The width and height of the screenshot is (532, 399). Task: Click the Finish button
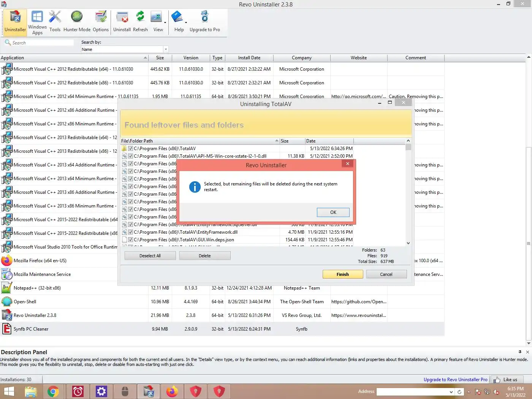343,274
